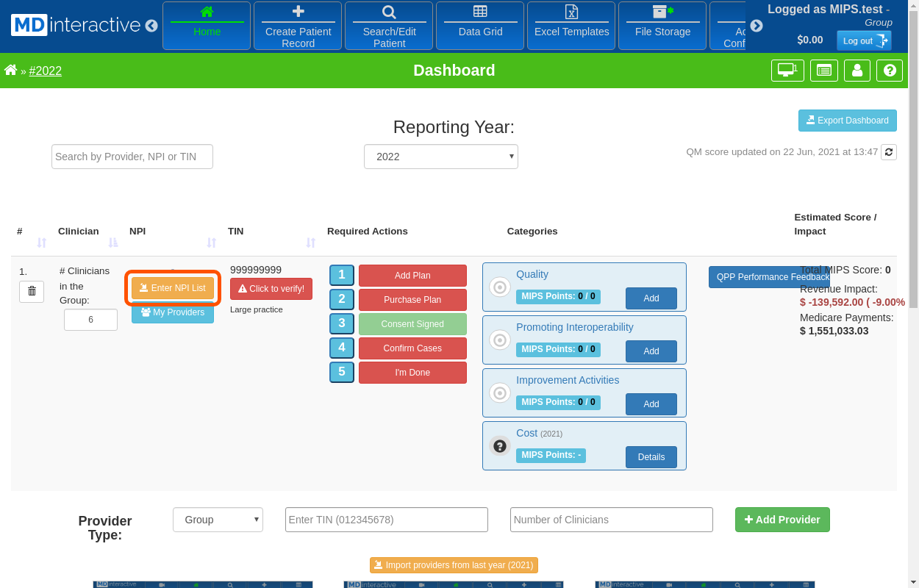919x588 pixels.
Task: Open the Reporting Year 2022 dropdown
Action: [x=441, y=157]
